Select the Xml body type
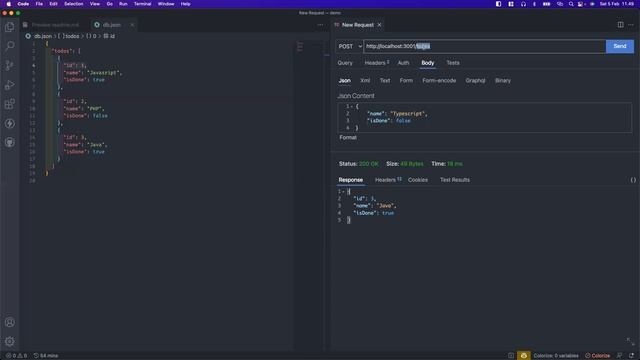 (365, 81)
